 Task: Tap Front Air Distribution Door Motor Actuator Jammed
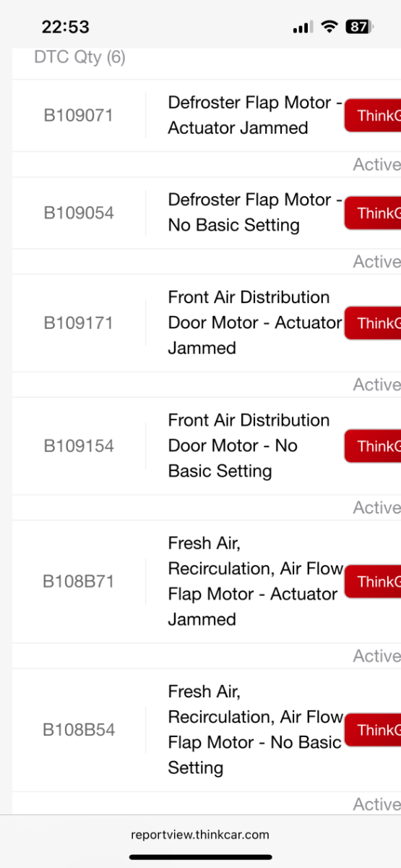(x=255, y=323)
